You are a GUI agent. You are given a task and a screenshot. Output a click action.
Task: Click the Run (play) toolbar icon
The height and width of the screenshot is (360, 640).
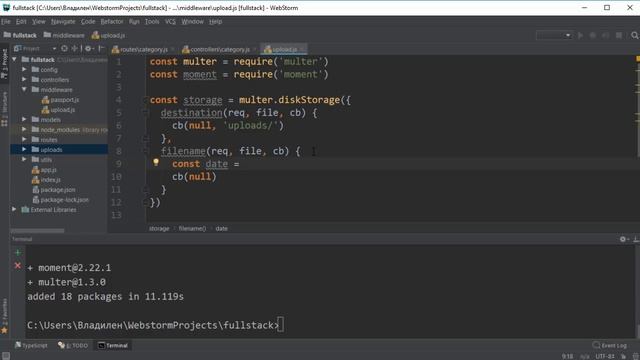click(580, 36)
